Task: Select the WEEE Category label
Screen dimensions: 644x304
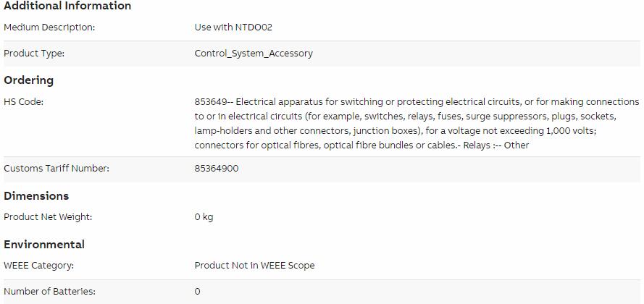Action: [x=38, y=266]
